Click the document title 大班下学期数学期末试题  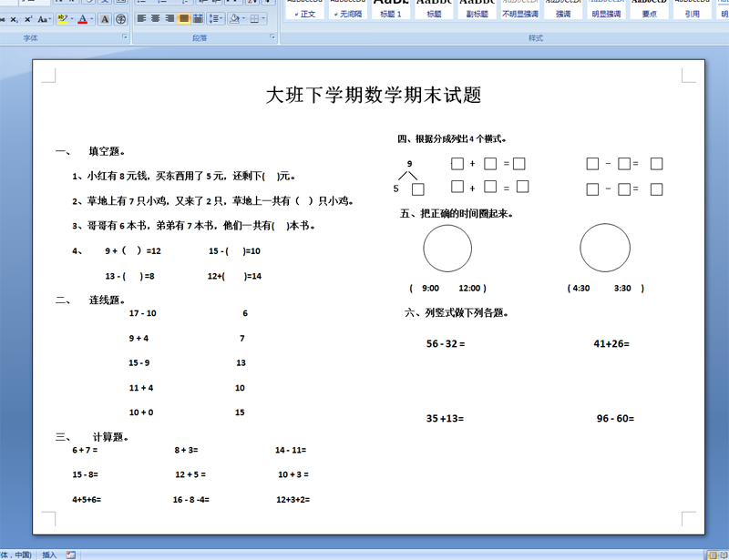pyautogui.click(x=374, y=96)
